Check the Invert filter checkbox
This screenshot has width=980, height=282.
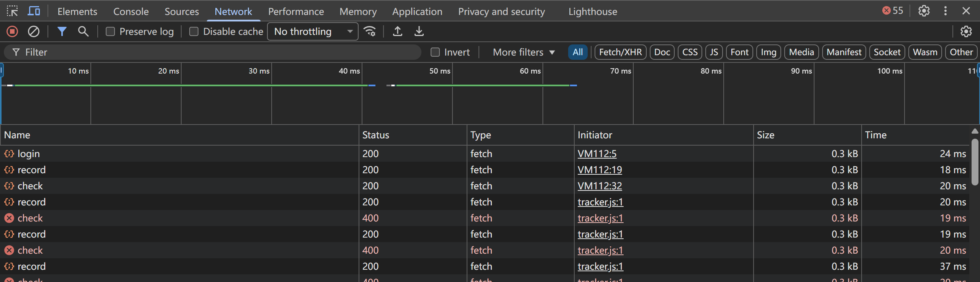point(435,52)
